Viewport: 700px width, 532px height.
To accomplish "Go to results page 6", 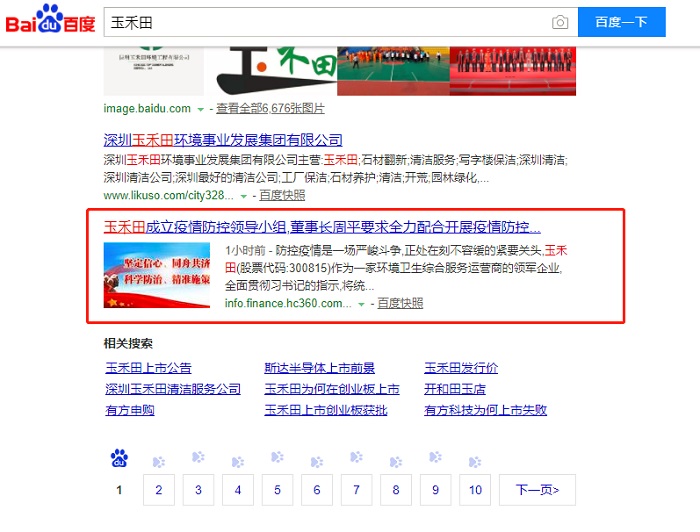I will 317,490.
